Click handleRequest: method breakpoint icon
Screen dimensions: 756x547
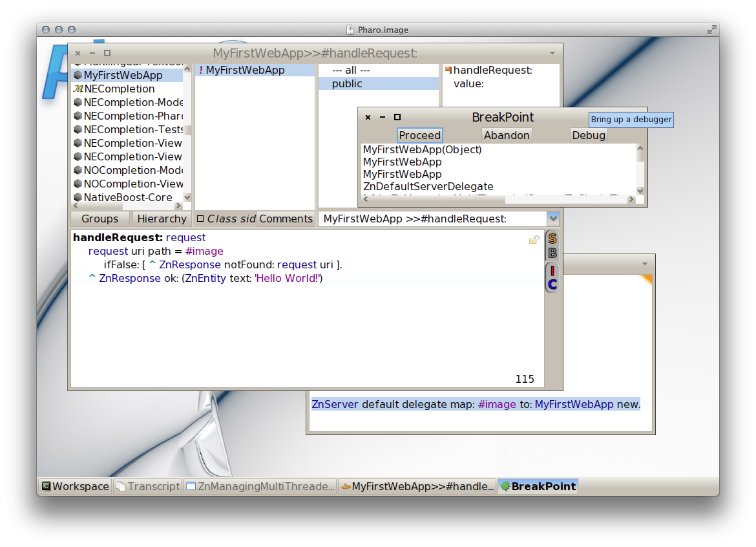(x=448, y=70)
